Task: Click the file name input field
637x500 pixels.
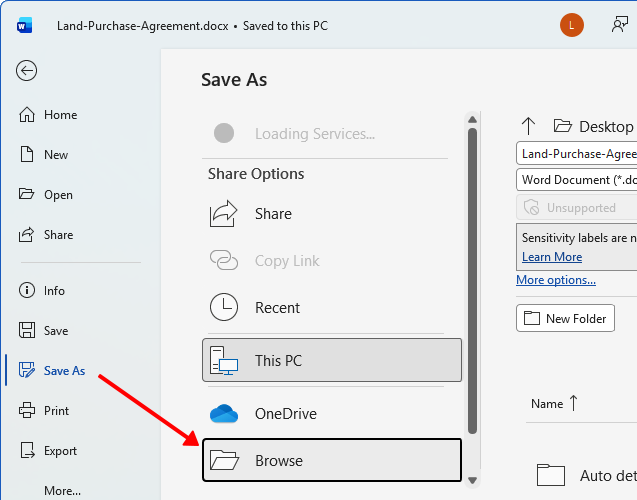Action: point(577,154)
